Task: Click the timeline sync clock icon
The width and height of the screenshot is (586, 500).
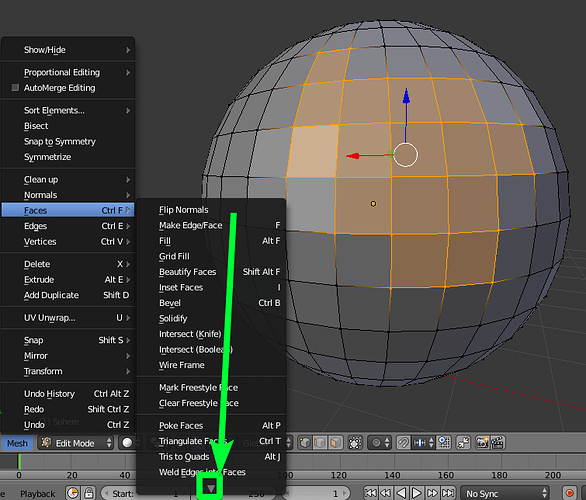Action: pos(73,493)
